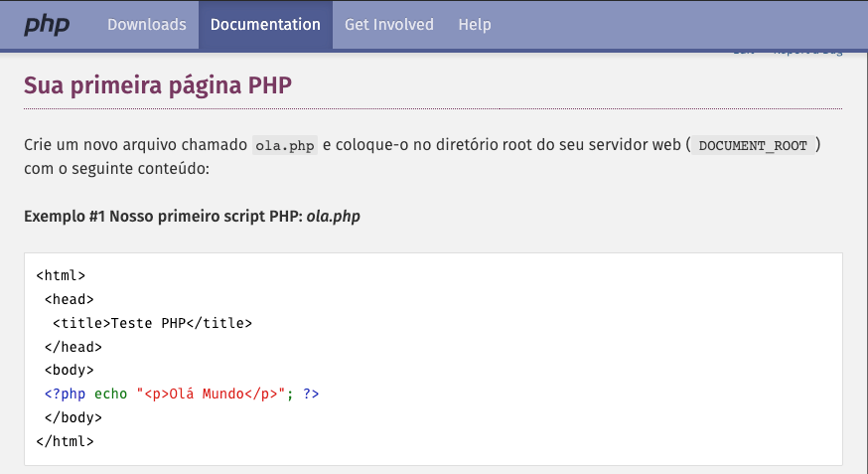Click the Exemplo #1 caption text
The width and height of the screenshot is (868, 474).
tap(192, 216)
